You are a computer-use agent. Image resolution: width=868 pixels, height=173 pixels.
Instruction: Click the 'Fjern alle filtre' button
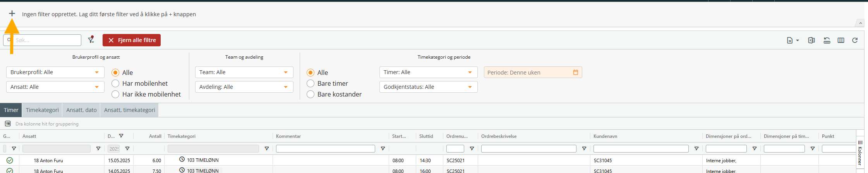[132, 40]
